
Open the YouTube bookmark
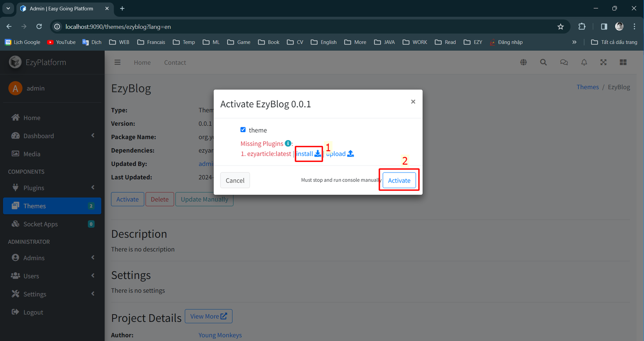click(61, 42)
